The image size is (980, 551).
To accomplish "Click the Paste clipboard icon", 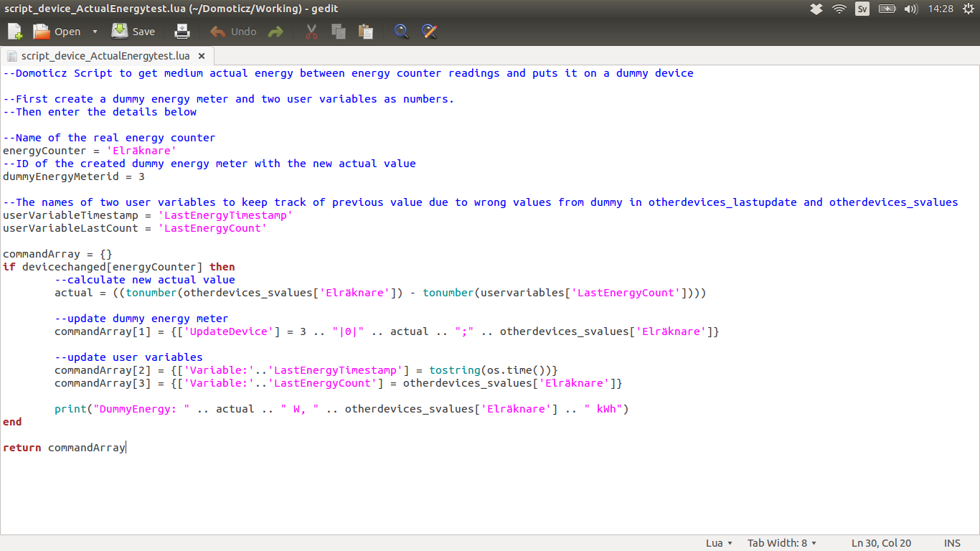I will click(366, 32).
